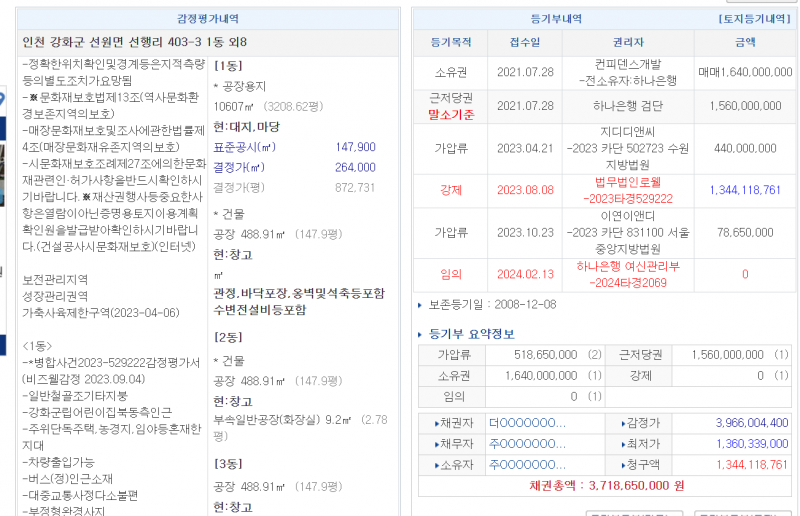Click the 결정가(㎡) link
Image resolution: width=800 pixels, height=516 pixels.
(x=240, y=167)
